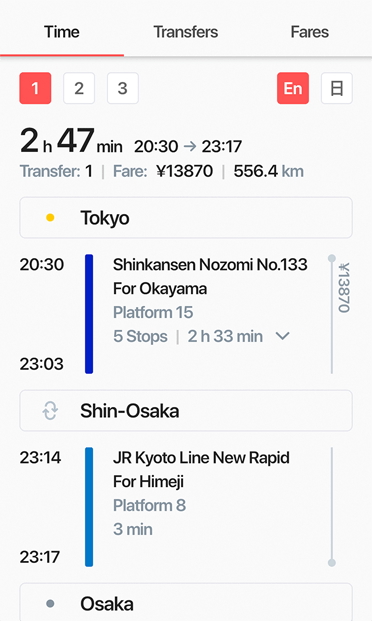
Task: Select route option 1
Action: (x=35, y=88)
